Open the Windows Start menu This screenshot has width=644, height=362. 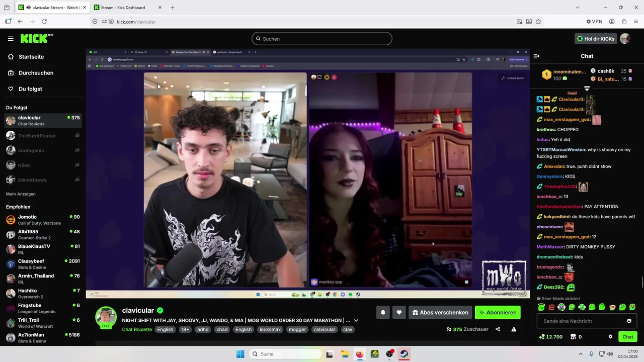pyautogui.click(x=240, y=354)
